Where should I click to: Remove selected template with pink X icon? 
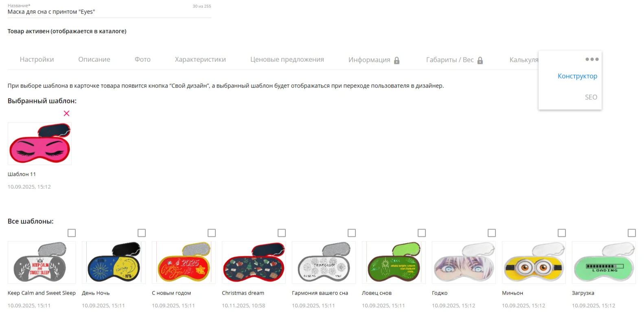(66, 113)
